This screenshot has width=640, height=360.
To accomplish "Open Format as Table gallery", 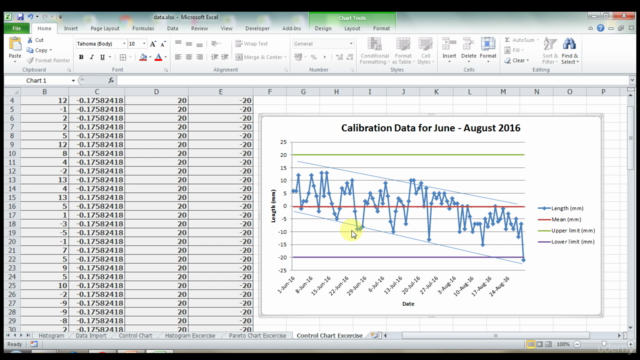I will 403,51.
